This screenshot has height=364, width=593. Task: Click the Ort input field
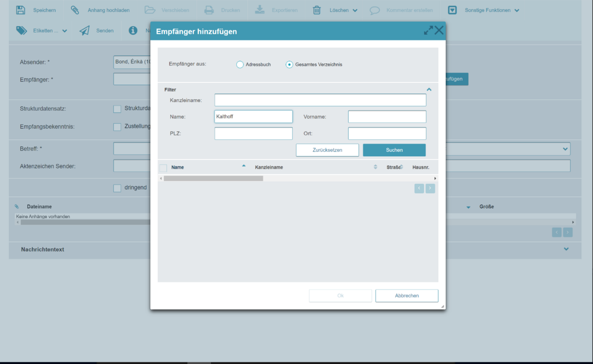point(387,133)
